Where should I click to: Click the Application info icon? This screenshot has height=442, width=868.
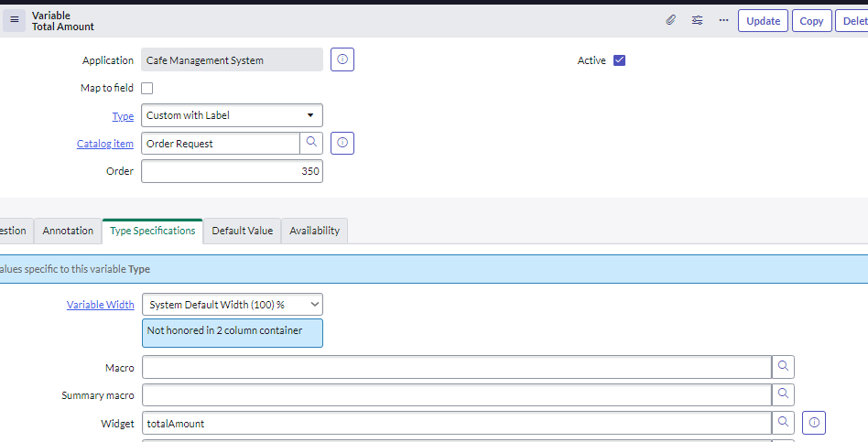click(x=342, y=59)
